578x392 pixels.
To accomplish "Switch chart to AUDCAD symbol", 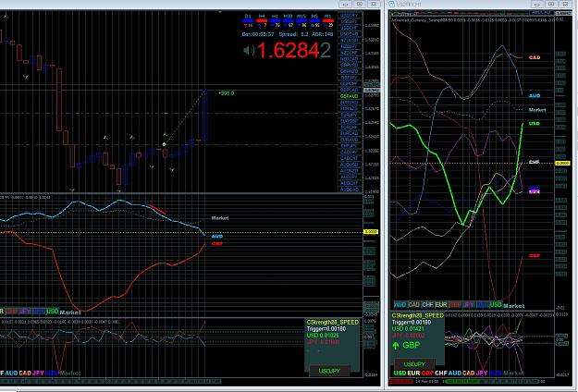I will 349,189.
